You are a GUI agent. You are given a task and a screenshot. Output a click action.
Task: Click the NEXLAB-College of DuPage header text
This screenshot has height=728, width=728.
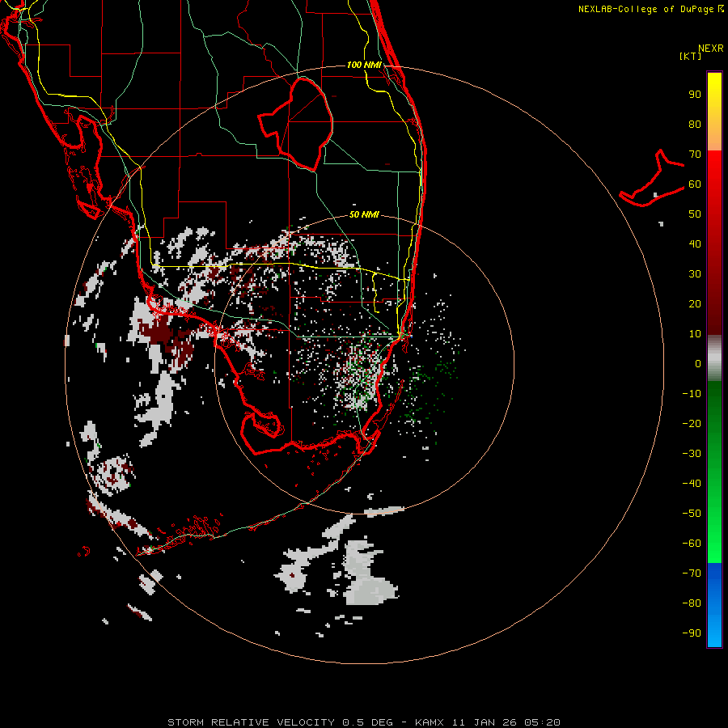[648, 9]
